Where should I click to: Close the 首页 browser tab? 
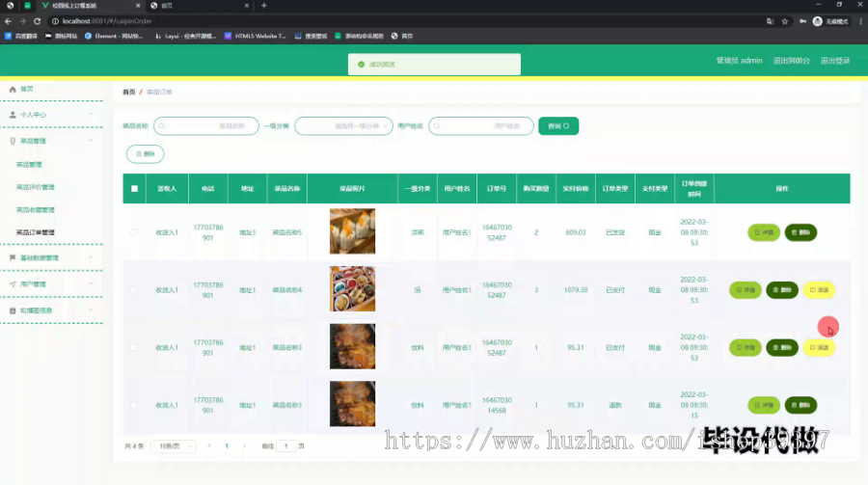[246, 6]
